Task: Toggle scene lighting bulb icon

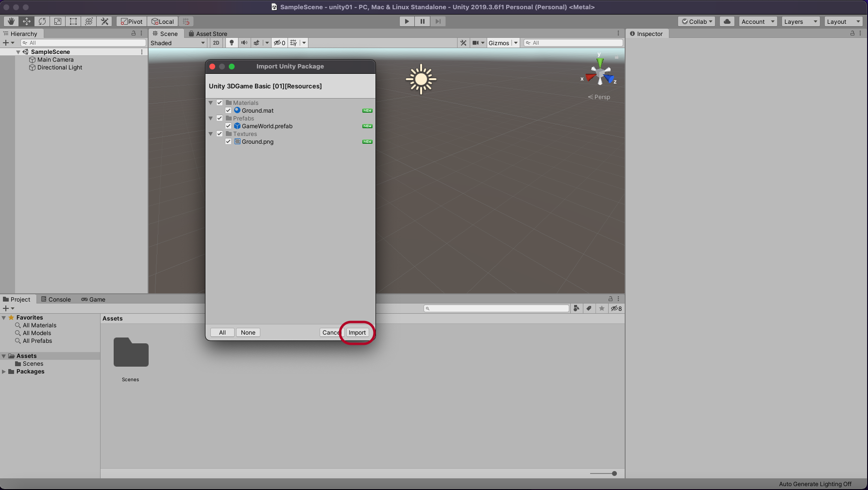Action: 232,43
